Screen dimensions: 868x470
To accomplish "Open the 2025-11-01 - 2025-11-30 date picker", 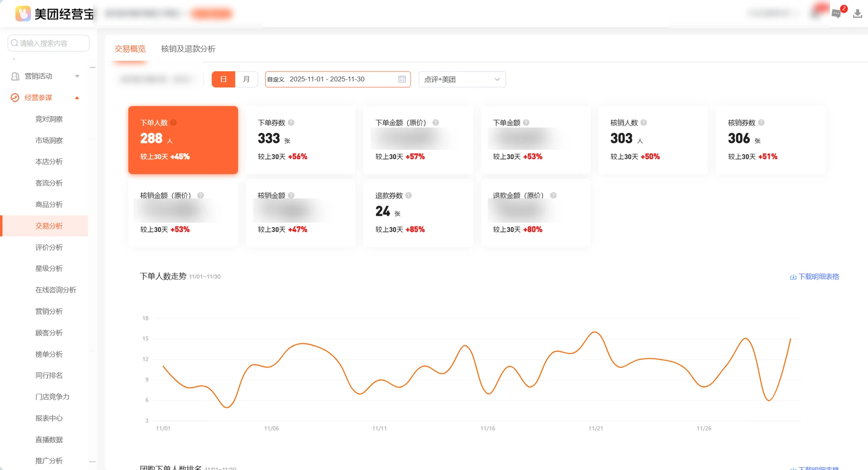I will tap(338, 79).
